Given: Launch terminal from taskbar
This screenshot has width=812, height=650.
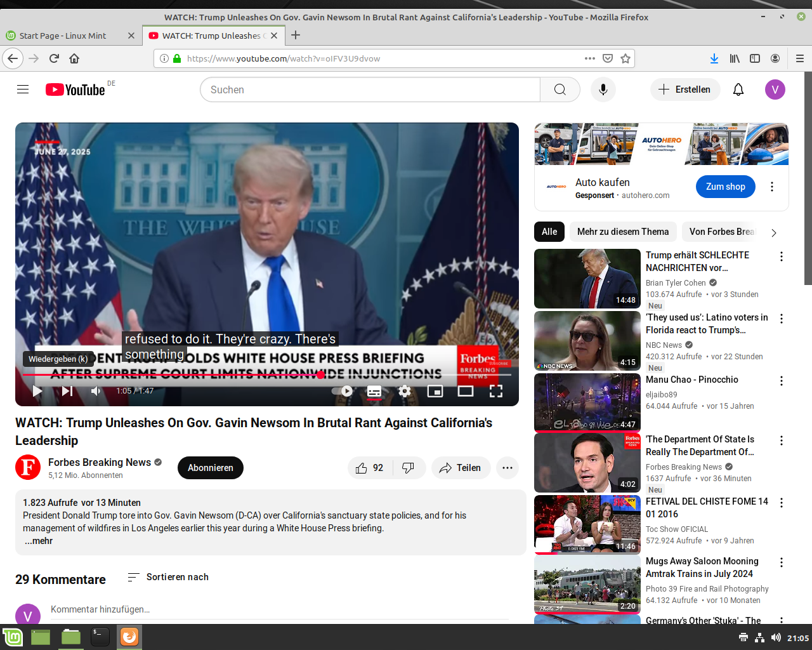Looking at the screenshot, I should (x=100, y=637).
